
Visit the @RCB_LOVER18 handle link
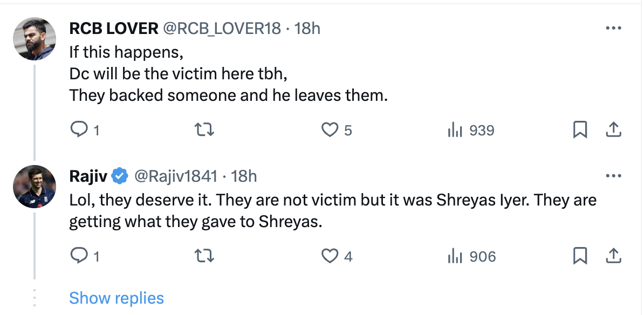click(221, 29)
